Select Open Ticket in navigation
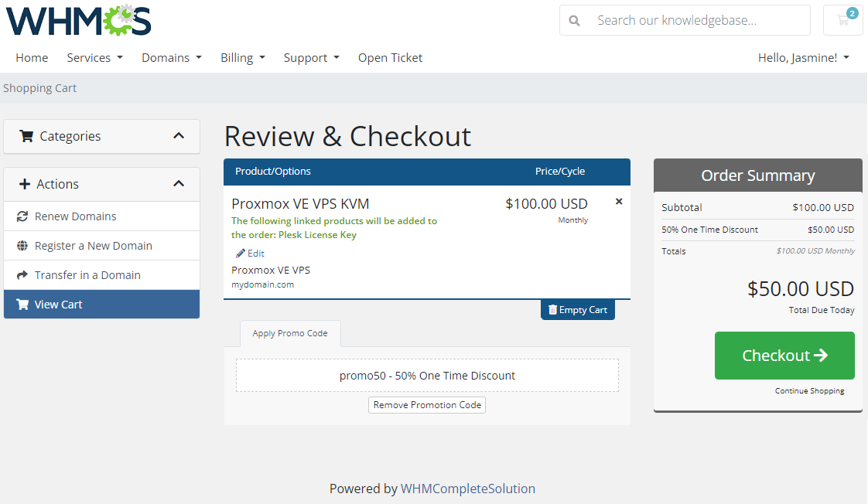 (x=390, y=57)
